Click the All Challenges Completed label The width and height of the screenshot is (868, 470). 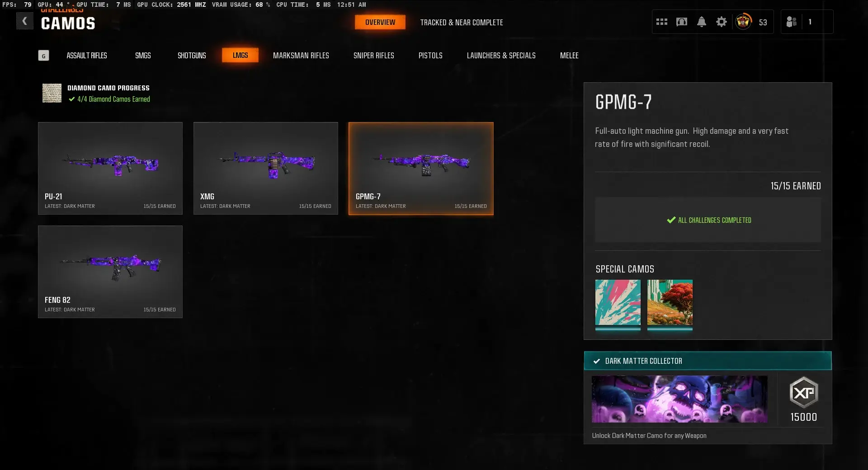[x=715, y=220]
